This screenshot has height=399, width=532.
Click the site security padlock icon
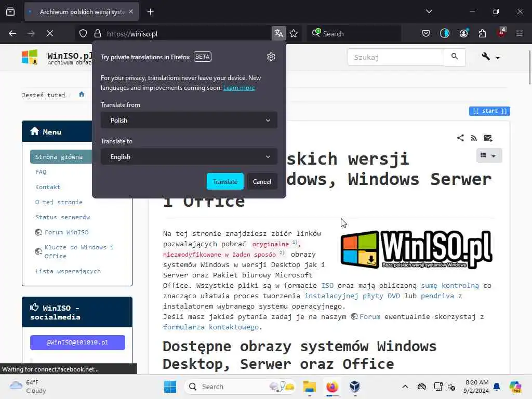pyautogui.click(x=98, y=33)
